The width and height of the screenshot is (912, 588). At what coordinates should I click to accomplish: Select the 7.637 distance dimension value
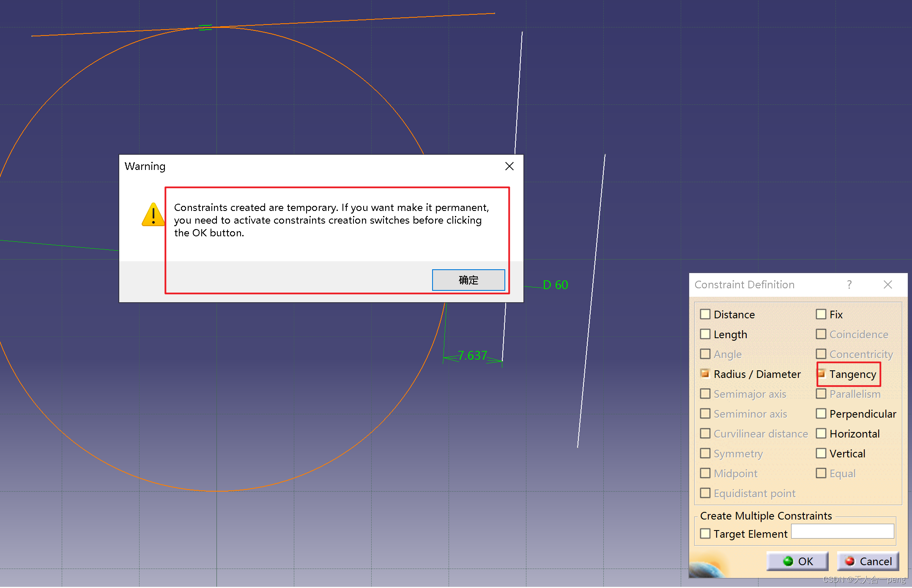pos(472,355)
